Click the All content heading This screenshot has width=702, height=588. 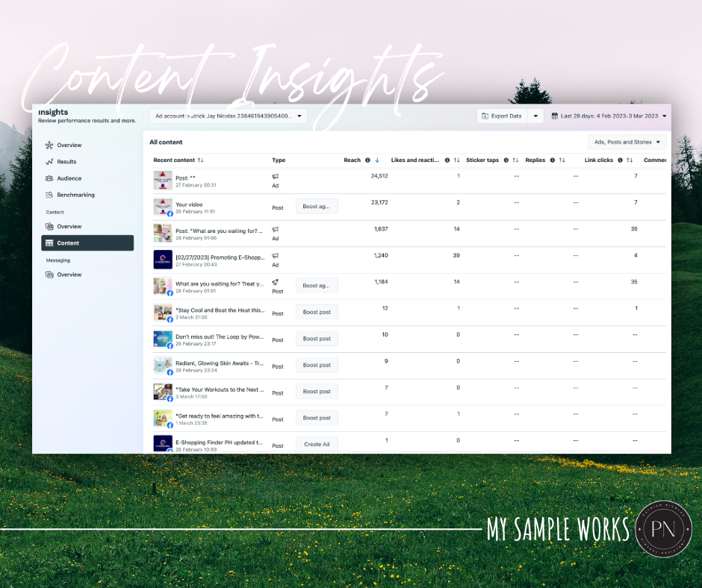166,142
